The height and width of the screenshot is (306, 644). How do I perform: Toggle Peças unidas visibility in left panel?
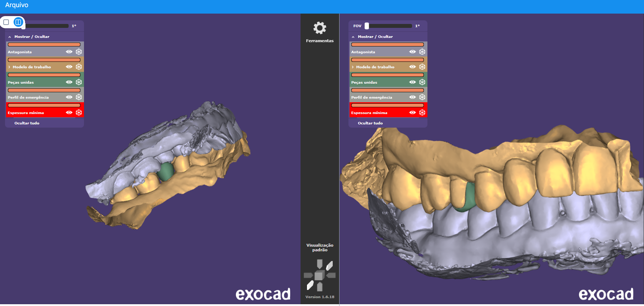pos(69,82)
